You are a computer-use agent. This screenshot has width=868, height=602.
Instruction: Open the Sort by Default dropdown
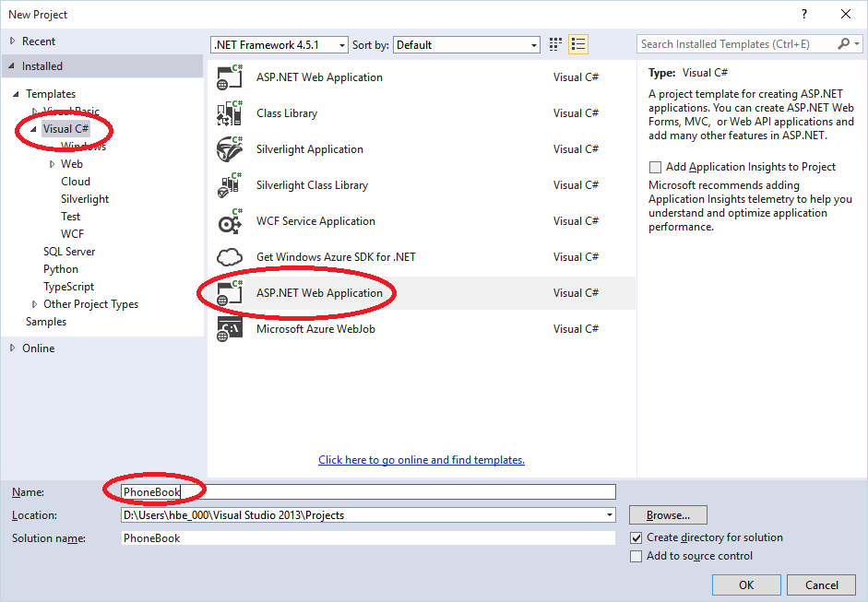(x=534, y=45)
